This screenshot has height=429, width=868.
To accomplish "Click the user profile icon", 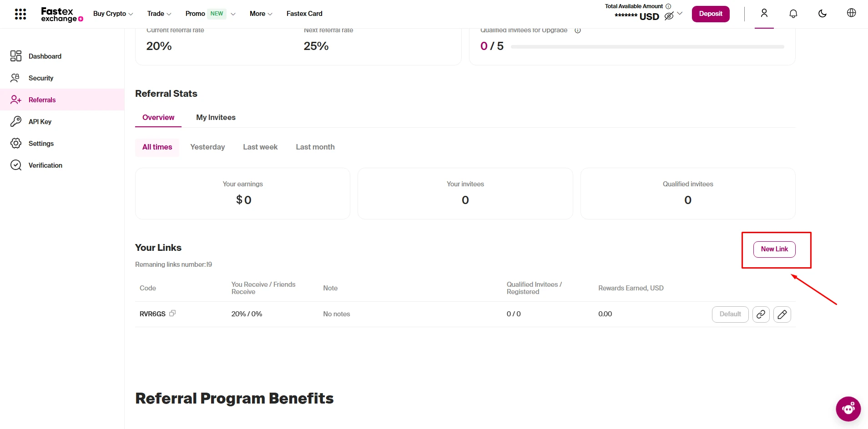I will click(764, 13).
